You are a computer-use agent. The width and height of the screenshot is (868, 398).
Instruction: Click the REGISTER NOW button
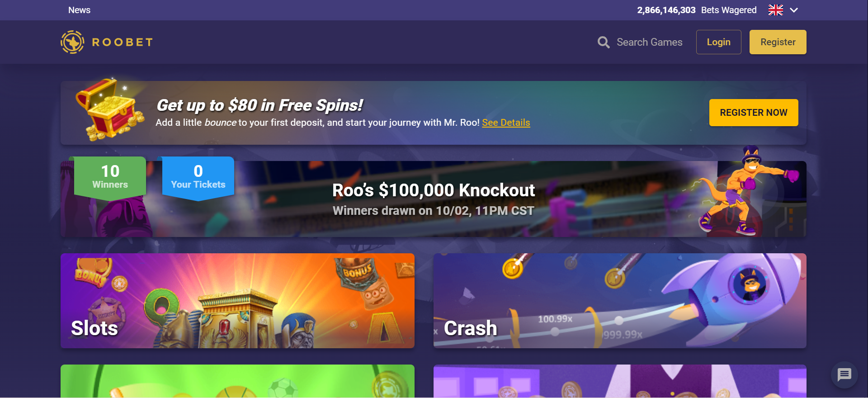point(753,113)
